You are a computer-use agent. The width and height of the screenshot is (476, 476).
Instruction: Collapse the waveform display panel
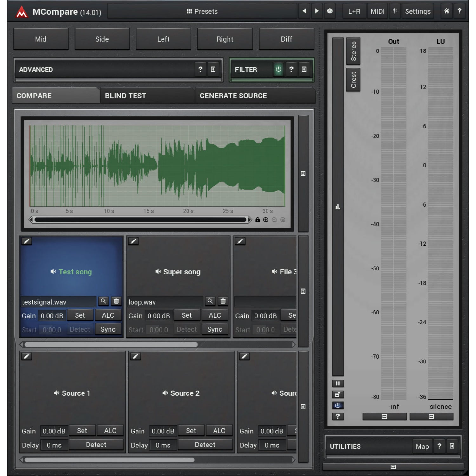coord(303,174)
